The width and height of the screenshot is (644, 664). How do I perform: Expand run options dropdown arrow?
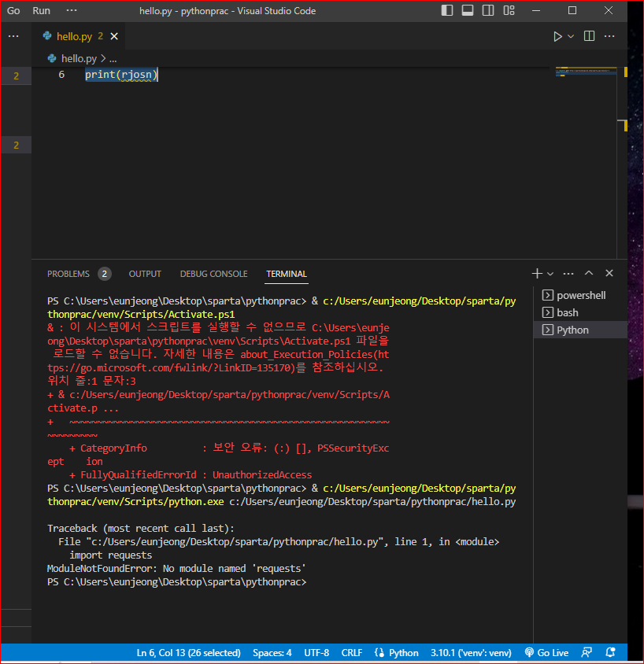[571, 36]
